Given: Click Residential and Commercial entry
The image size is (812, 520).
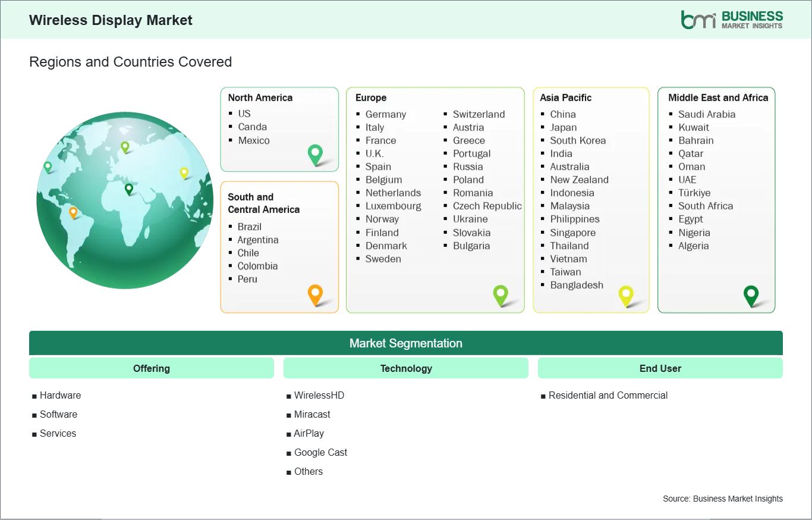Looking at the screenshot, I should click(x=608, y=395).
